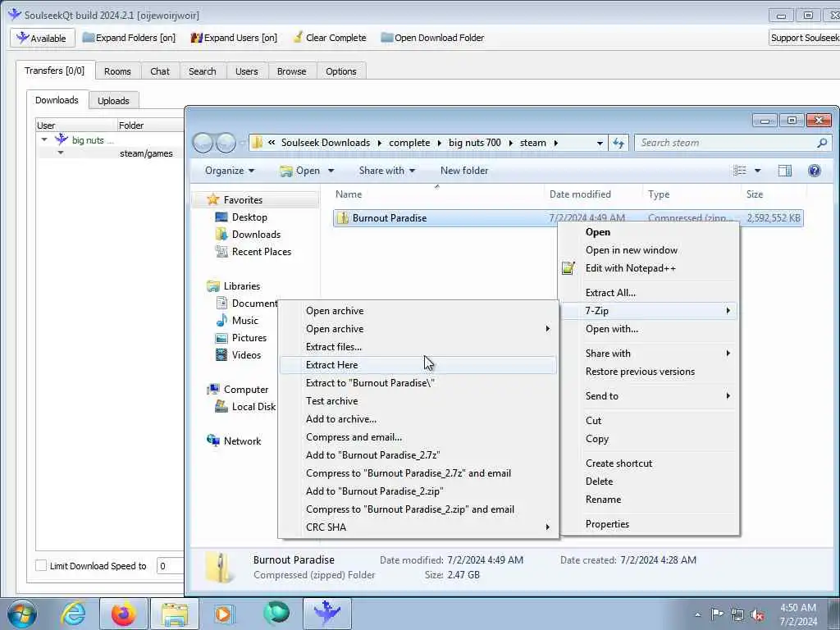Image resolution: width=840 pixels, height=630 pixels.
Task: Open Firefox from the taskbar
Action: (123, 614)
